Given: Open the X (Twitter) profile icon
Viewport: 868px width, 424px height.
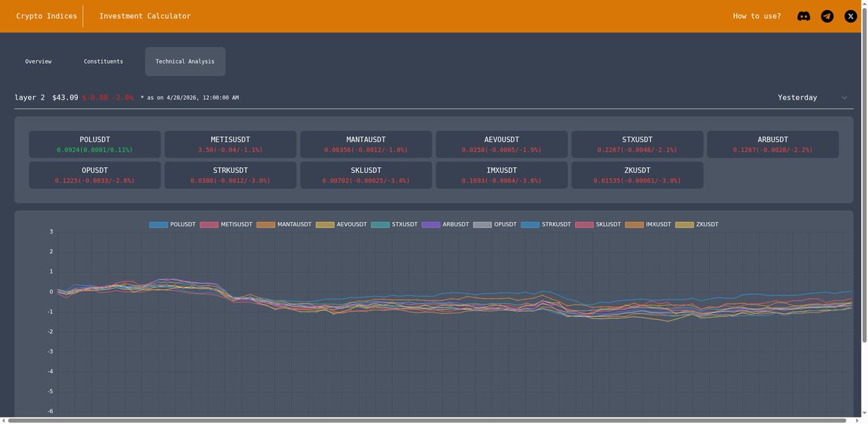Looking at the screenshot, I should (x=849, y=15).
